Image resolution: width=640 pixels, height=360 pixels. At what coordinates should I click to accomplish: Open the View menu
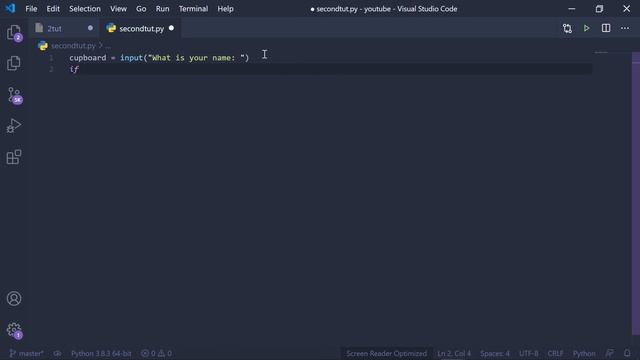[x=118, y=9]
